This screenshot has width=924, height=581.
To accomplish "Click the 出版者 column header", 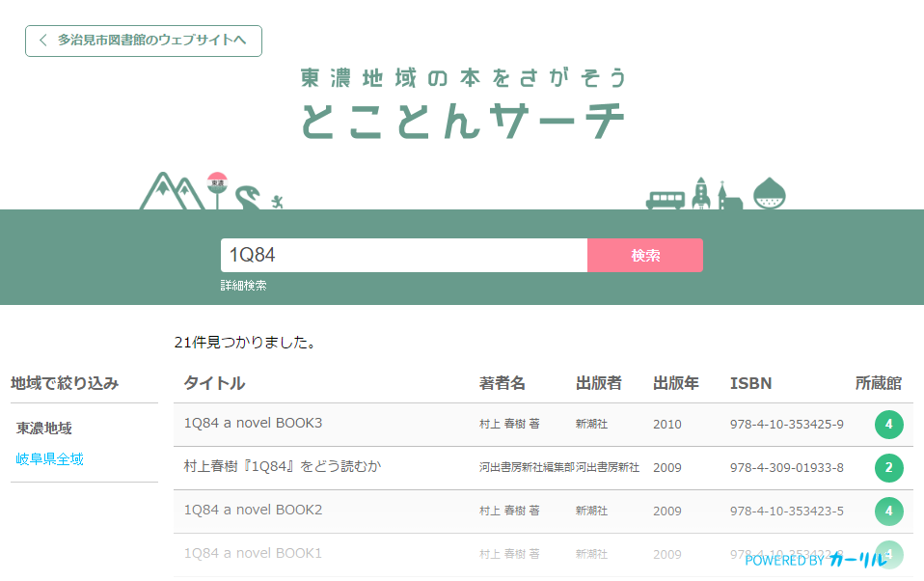I will (x=599, y=383).
